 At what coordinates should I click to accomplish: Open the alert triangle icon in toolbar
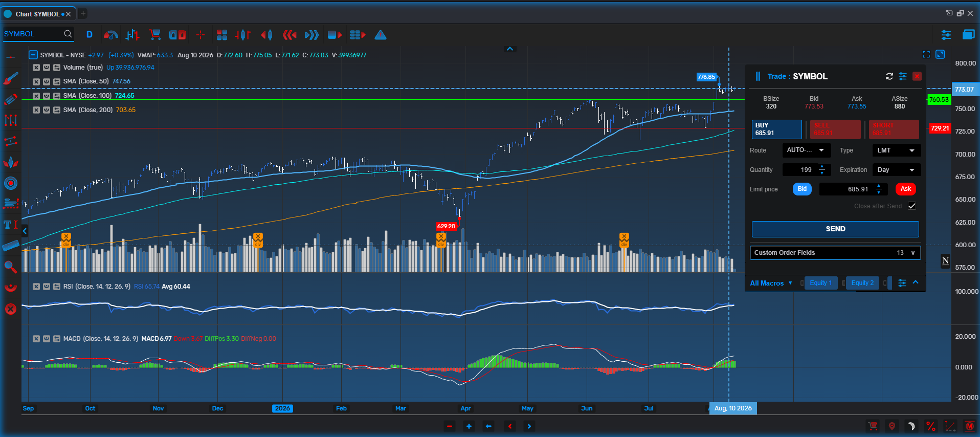[x=381, y=35]
